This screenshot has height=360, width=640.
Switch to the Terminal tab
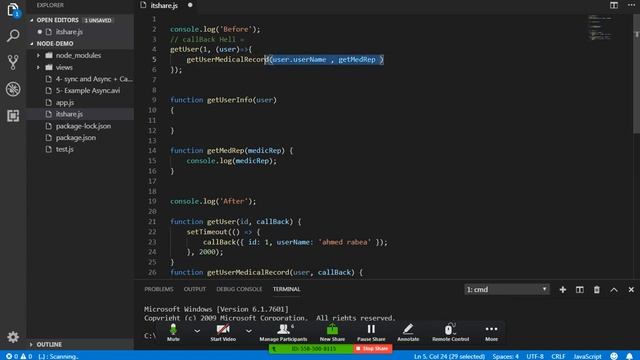coord(287,289)
